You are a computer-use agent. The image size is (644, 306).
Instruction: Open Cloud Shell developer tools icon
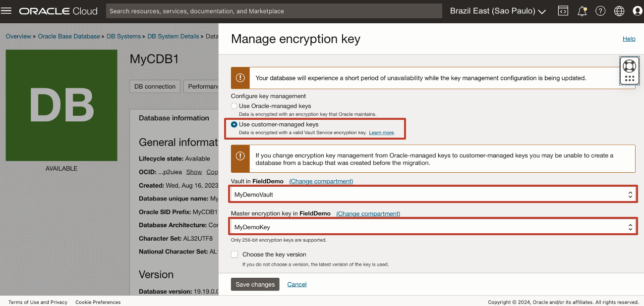coord(563,11)
